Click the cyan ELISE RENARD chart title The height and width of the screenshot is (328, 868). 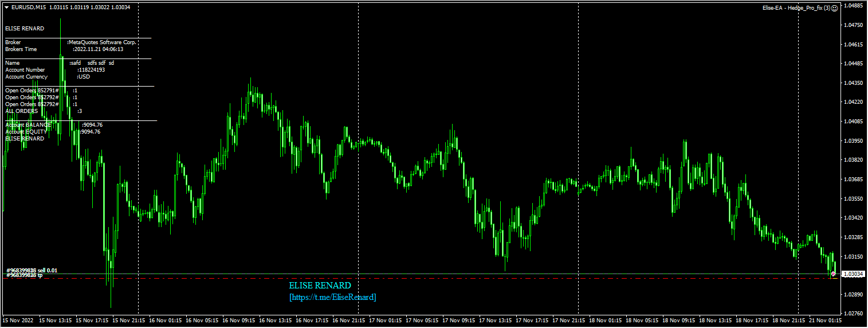click(320, 286)
